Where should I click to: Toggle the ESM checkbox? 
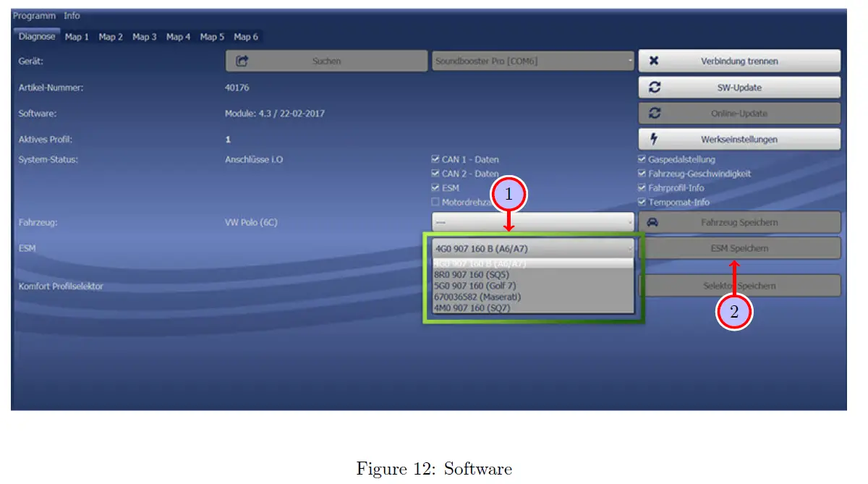click(435, 187)
